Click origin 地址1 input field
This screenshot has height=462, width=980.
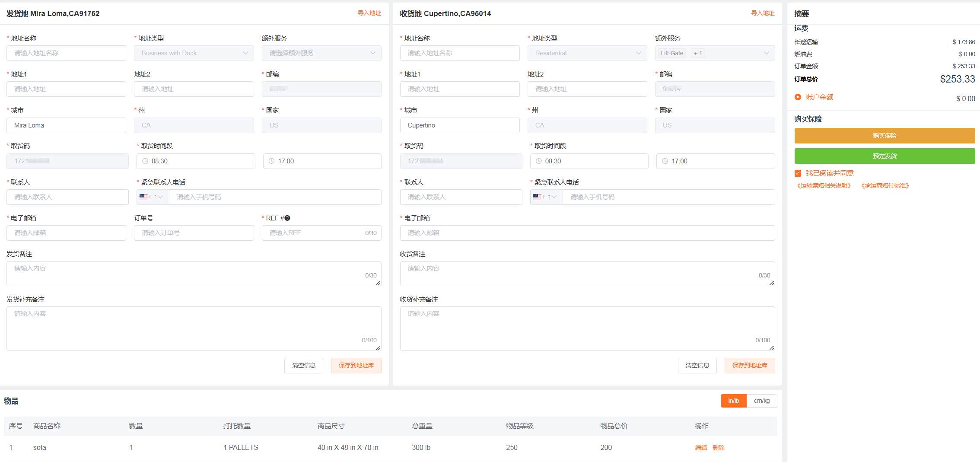pos(66,89)
